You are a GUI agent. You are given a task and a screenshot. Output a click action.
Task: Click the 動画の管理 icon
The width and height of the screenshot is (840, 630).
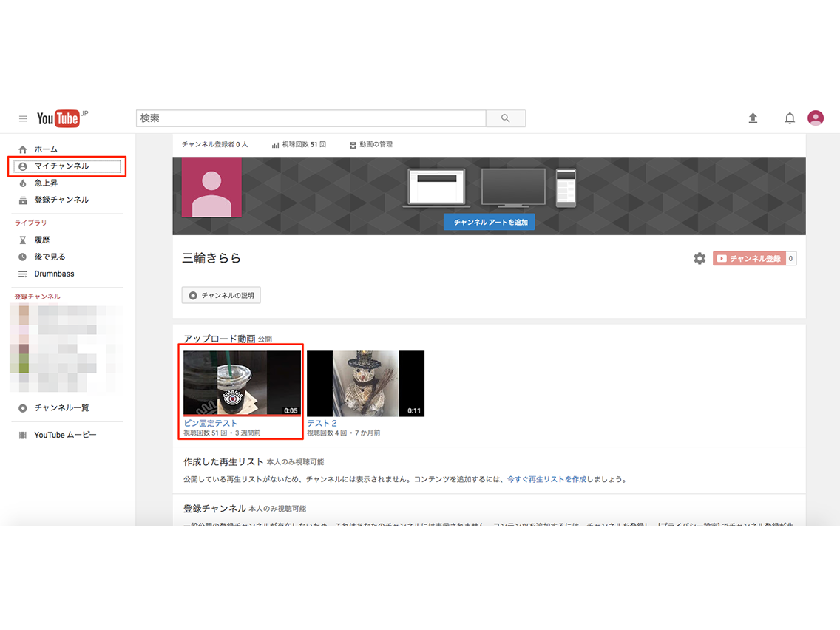[x=353, y=145]
